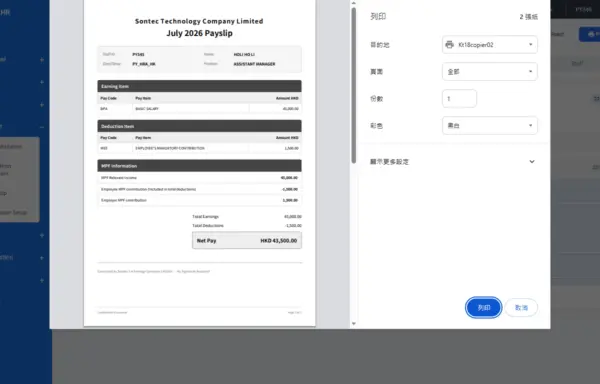This screenshot has height=384, width=600.
Task: Click the 份數 copies input field
Action: tap(459, 99)
